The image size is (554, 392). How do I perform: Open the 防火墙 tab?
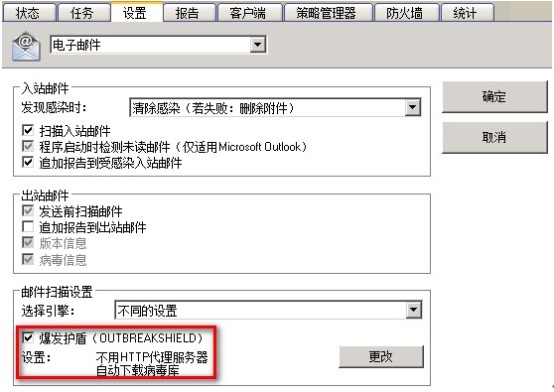[407, 13]
